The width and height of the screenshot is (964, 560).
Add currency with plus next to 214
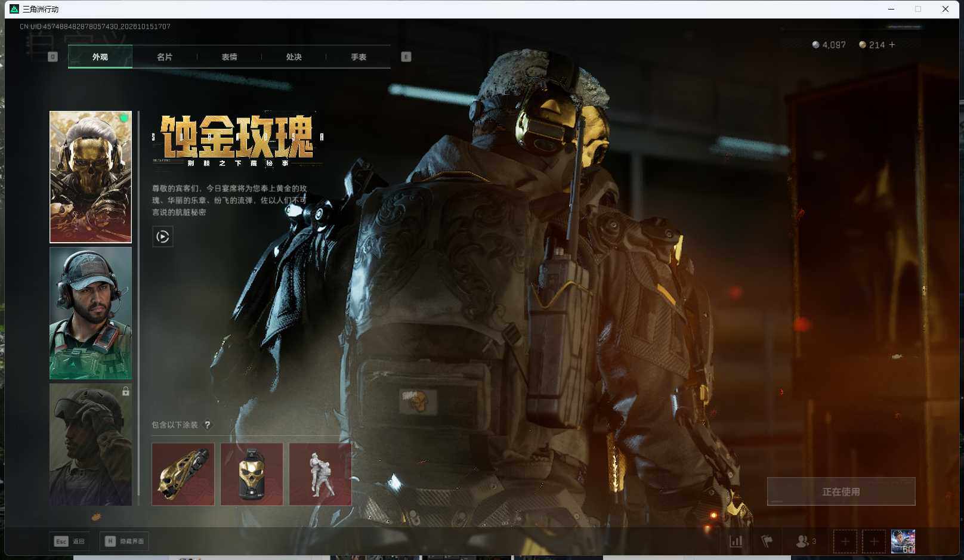[x=892, y=45]
